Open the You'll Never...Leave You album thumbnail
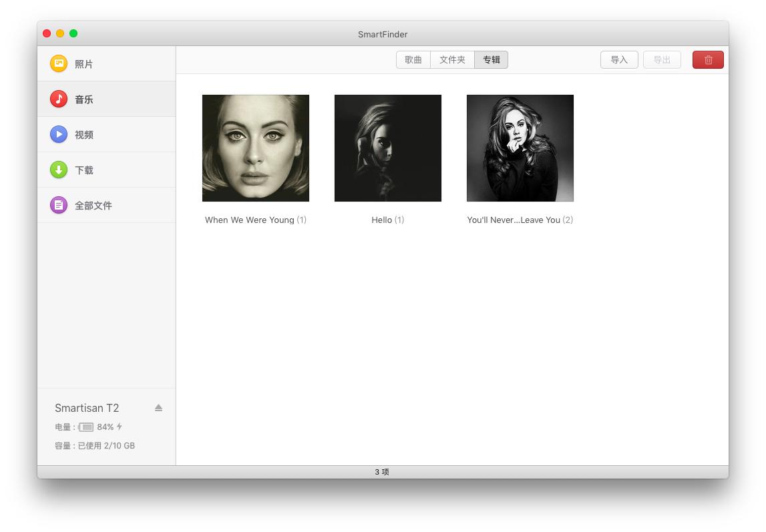Image resolution: width=766 pixels, height=532 pixels. [520, 148]
